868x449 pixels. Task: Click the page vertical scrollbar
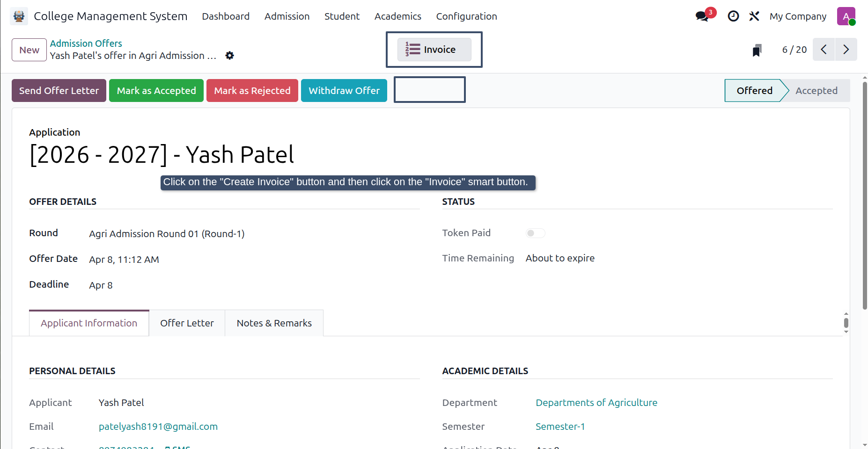tap(865, 196)
